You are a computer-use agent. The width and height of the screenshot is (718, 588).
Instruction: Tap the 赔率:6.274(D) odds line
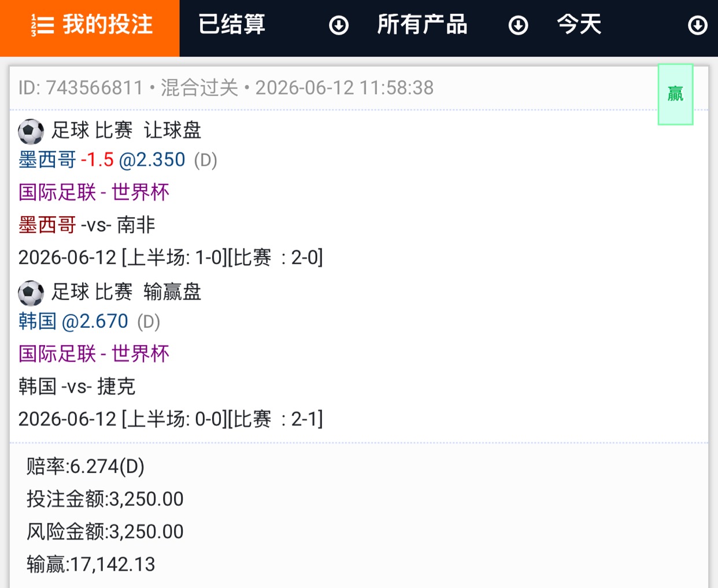pos(86,466)
